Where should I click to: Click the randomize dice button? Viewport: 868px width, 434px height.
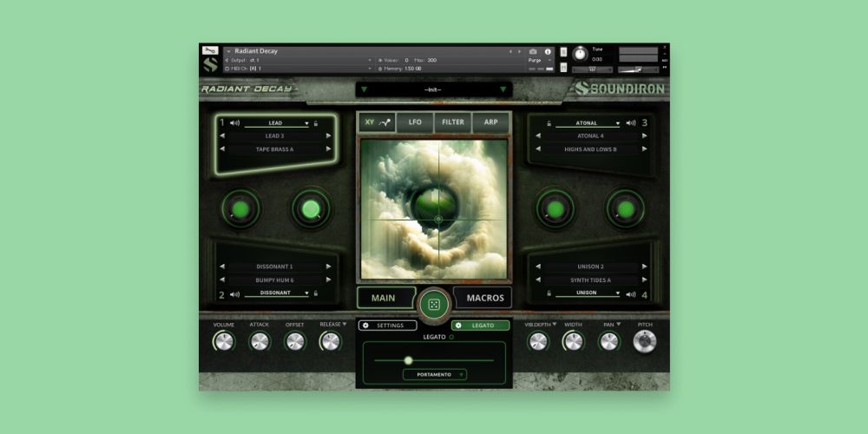pos(435,305)
